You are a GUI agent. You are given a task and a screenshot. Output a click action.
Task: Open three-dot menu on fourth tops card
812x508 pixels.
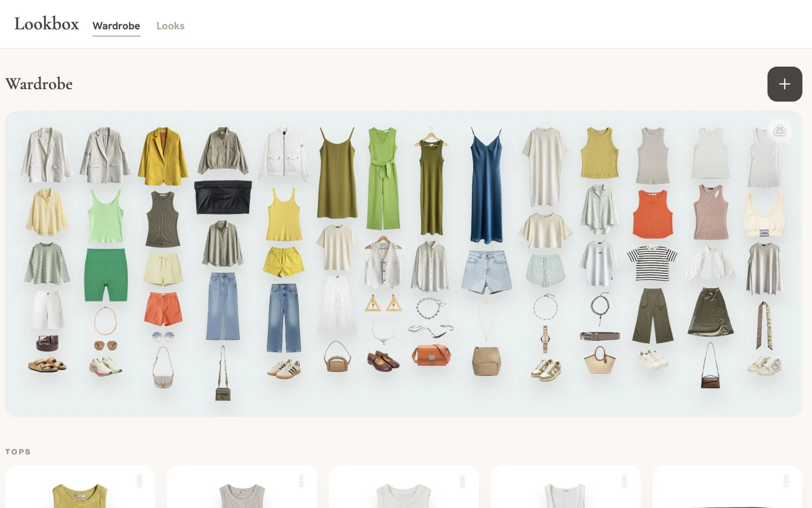coord(624,481)
